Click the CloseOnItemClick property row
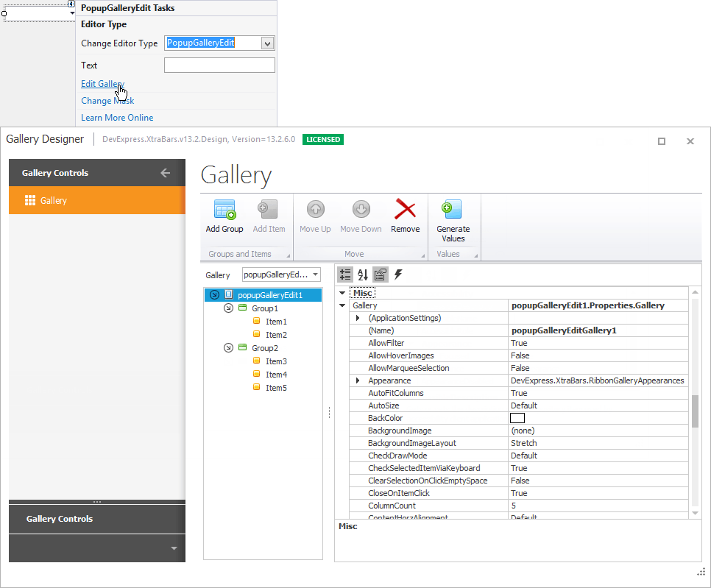 tap(519, 493)
